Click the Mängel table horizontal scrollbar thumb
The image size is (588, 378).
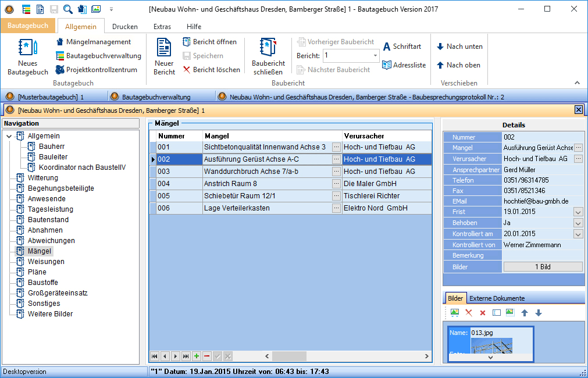point(289,356)
